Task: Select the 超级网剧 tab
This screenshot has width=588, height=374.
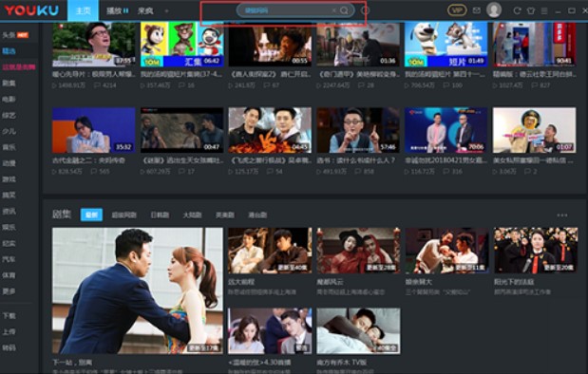Action: 124,215
